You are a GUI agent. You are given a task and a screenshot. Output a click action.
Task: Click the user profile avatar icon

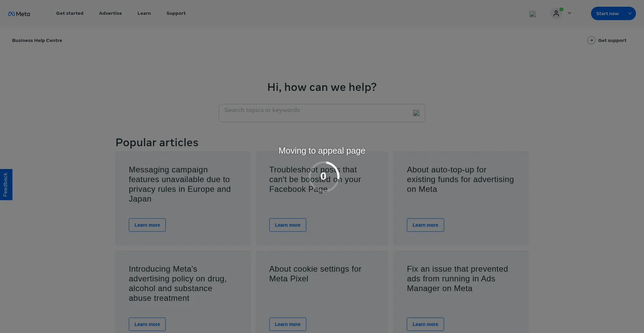point(556,13)
